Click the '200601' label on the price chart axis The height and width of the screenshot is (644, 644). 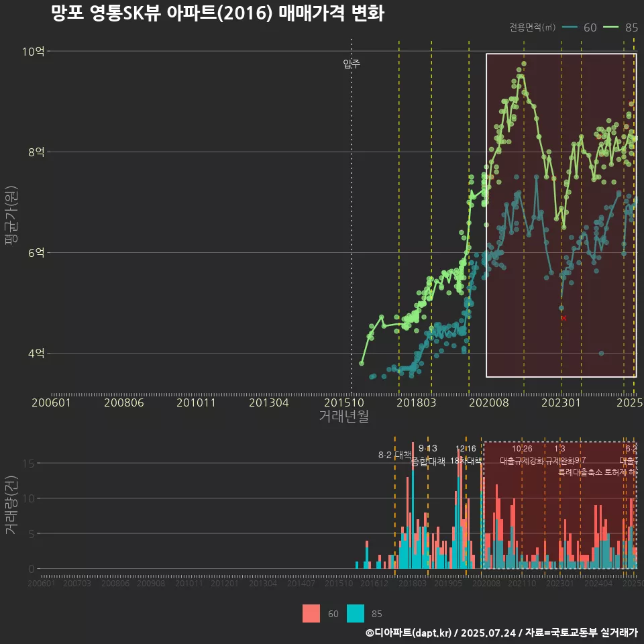click(x=52, y=402)
